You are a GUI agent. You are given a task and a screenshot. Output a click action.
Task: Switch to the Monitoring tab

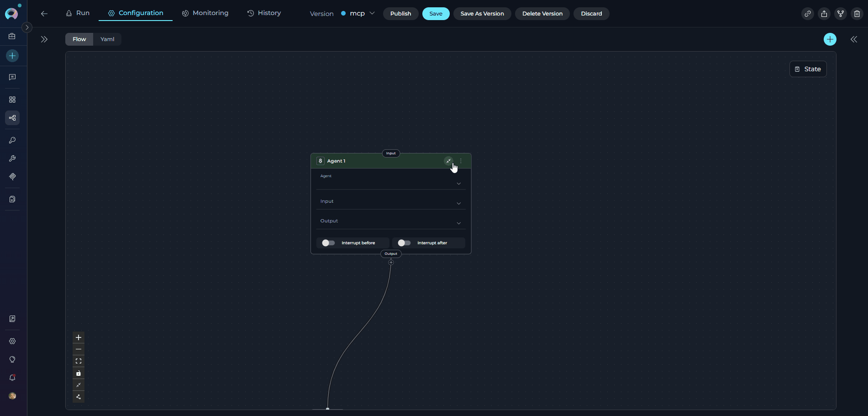[x=205, y=13]
